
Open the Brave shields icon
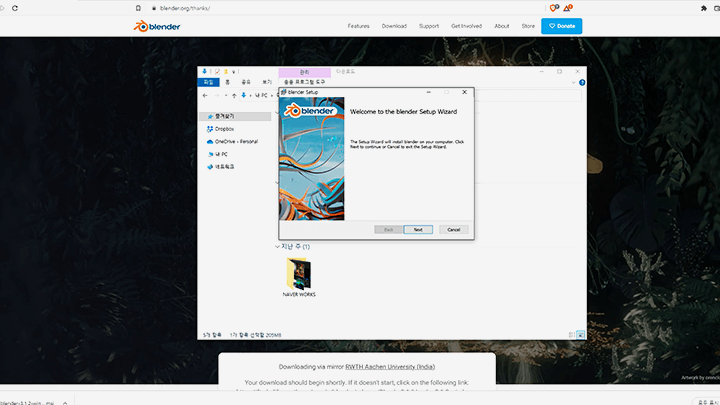pyautogui.click(x=554, y=8)
